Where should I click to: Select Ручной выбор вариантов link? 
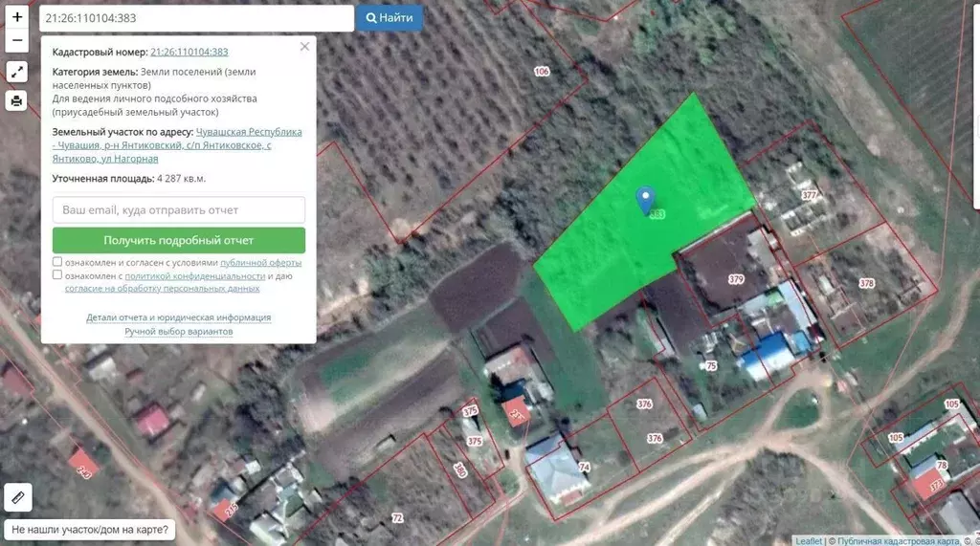[x=178, y=331]
